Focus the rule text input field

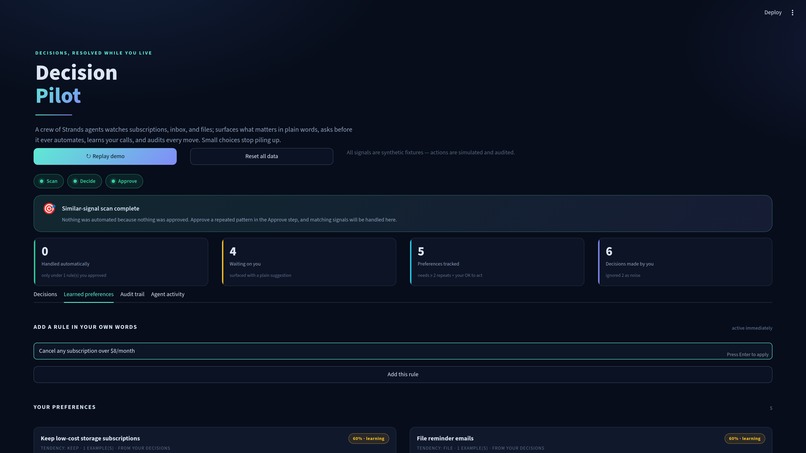402,351
